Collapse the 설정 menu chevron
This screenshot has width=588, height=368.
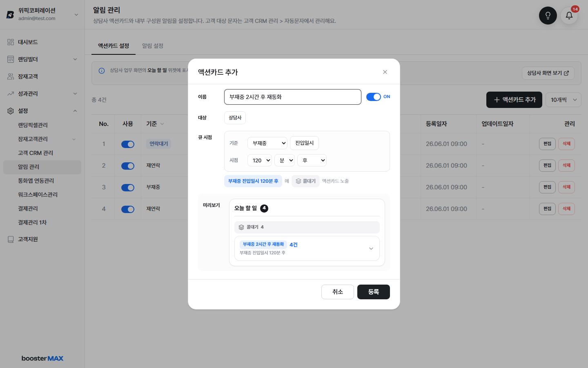click(75, 111)
